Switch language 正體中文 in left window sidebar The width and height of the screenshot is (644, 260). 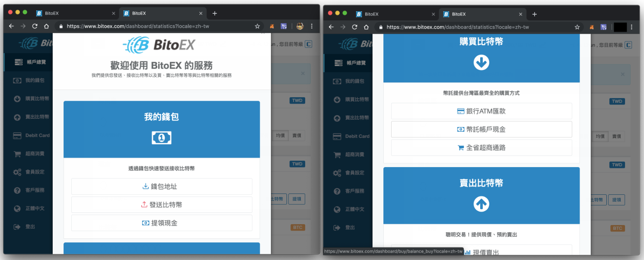tap(28, 208)
